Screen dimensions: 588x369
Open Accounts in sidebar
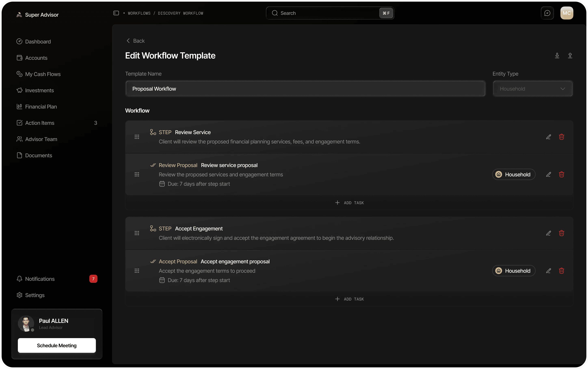(x=32, y=58)
